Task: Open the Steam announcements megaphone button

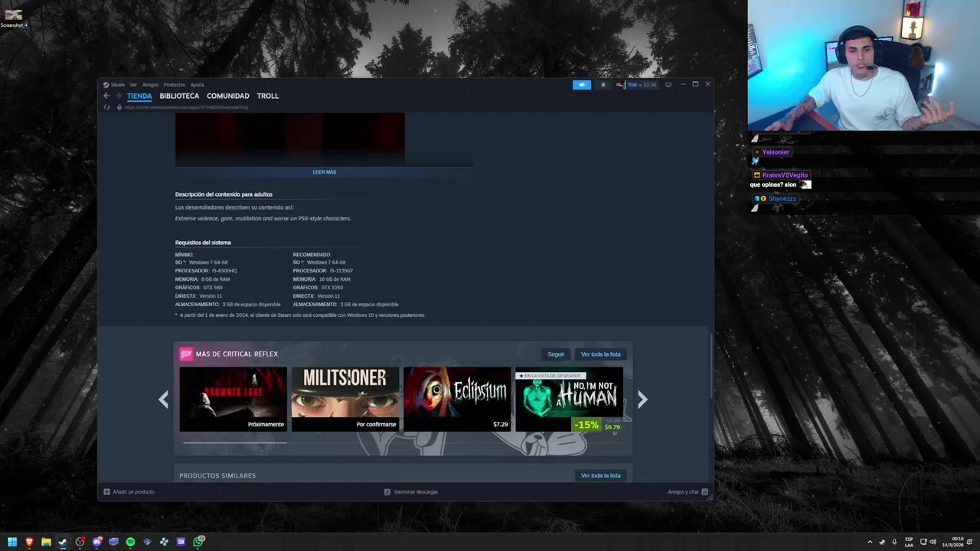Action: [582, 85]
